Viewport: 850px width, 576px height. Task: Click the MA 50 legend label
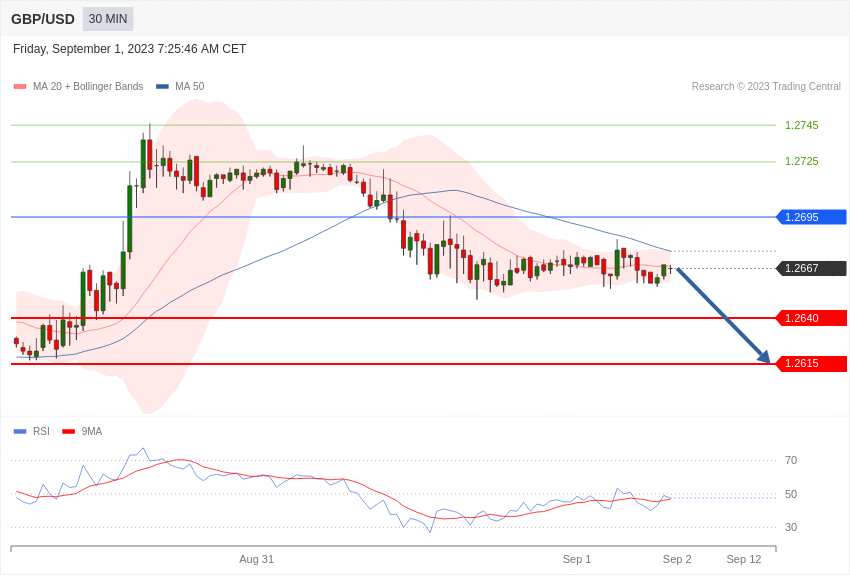190,87
